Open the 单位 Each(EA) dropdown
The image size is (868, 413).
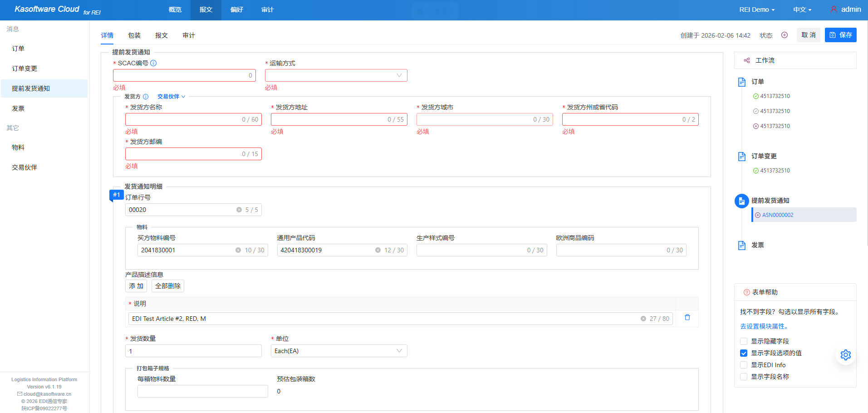tap(339, 351)
